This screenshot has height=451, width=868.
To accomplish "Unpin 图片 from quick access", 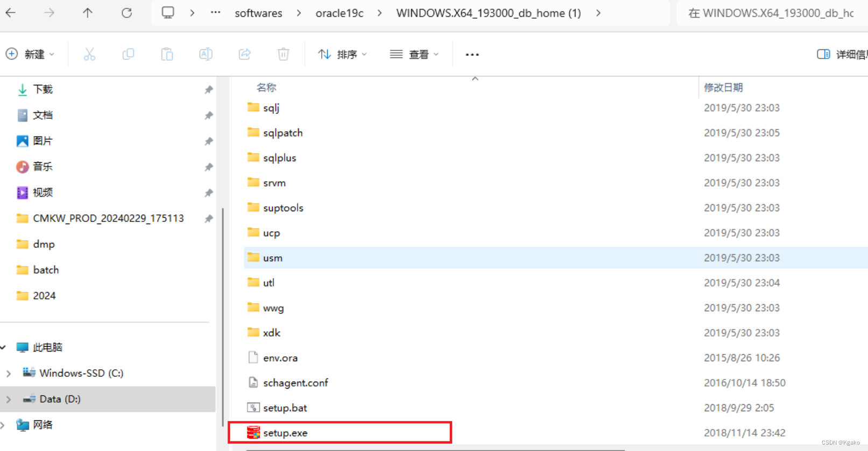I will tap(209, 141).
